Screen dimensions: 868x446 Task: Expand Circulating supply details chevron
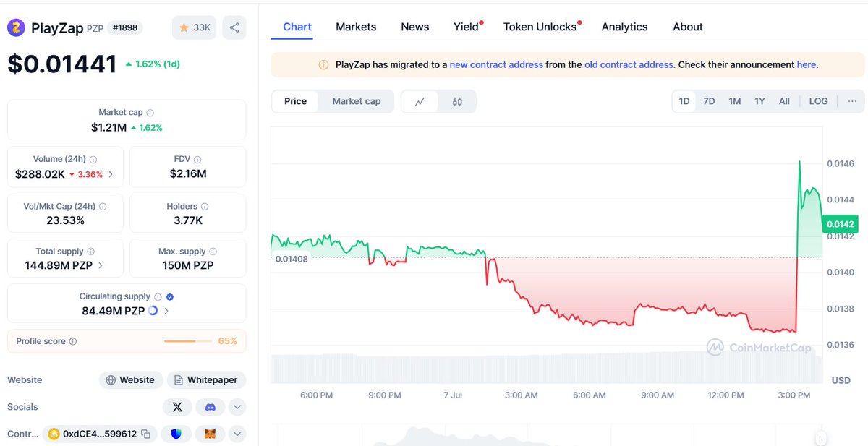(x=166, y=311)
